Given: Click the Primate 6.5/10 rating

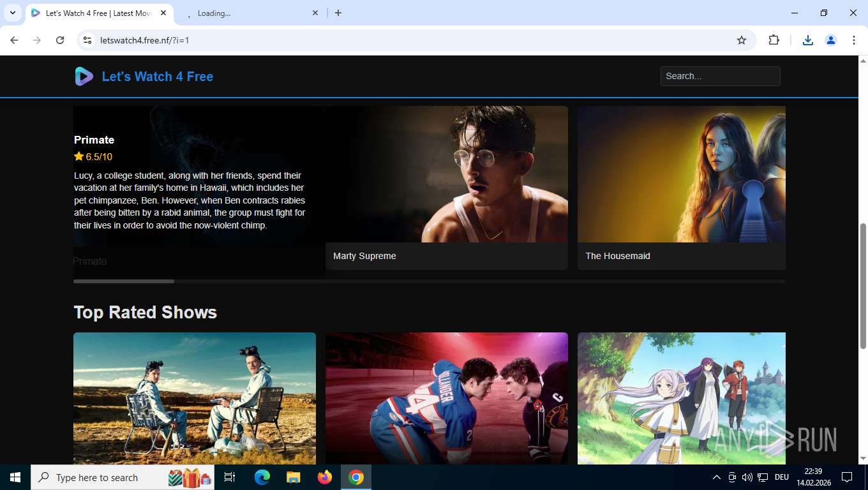Looking at the screenshot, I should pyautogui.click(x=93, y=157).
